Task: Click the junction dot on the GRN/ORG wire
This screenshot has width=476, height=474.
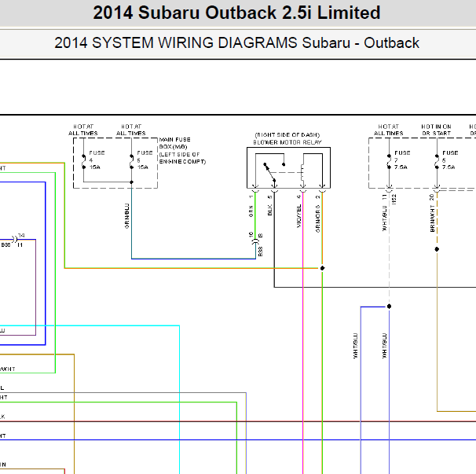Action: [x=322, y=268]
